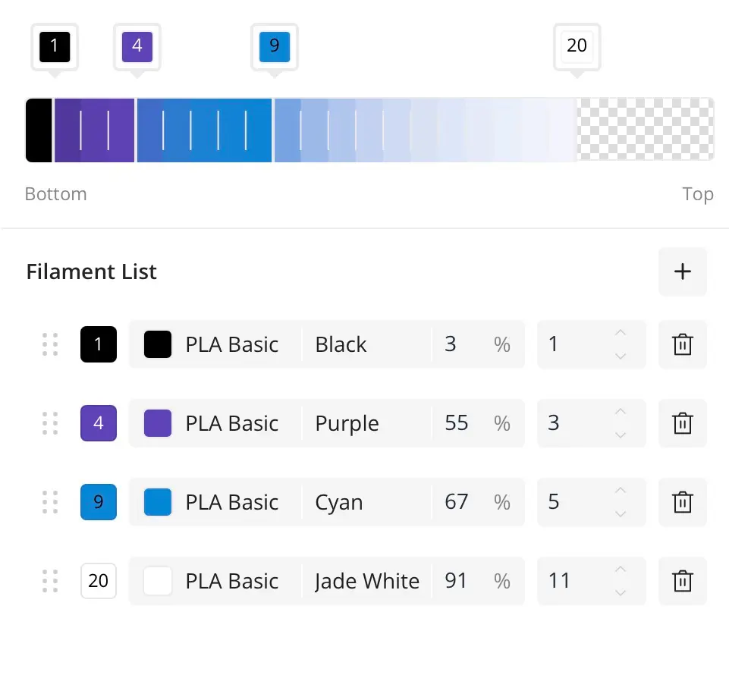Increase Cyan filament layer count
Image resolution: width=729 pixels, height=700 pixels.
[621, 491]
